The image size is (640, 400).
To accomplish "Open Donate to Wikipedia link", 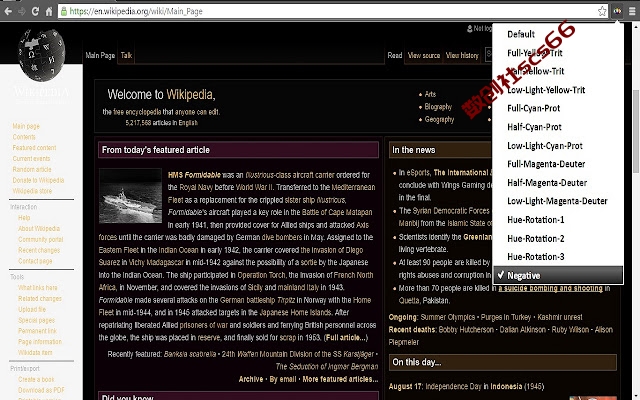I will tap(38, 180).
